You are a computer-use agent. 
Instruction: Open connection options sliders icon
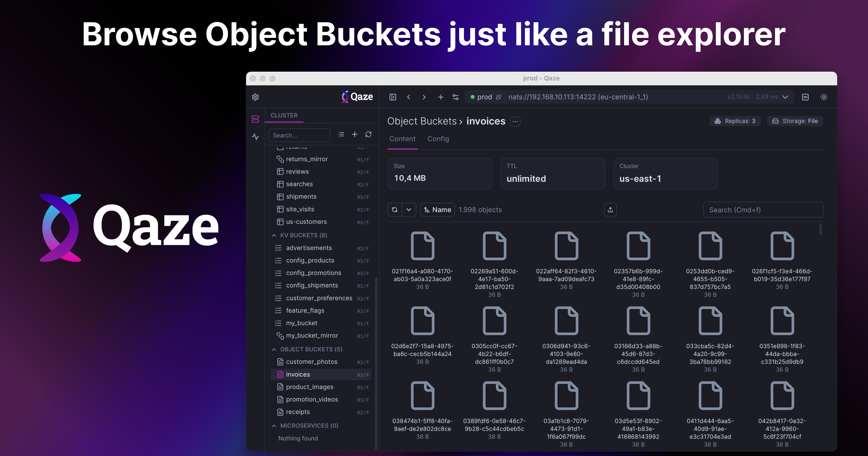coord(456,97)
